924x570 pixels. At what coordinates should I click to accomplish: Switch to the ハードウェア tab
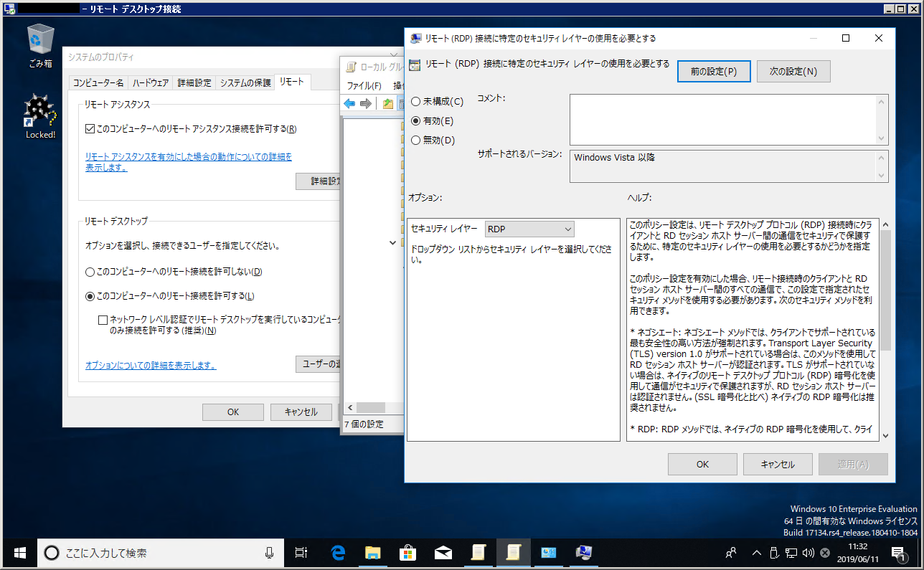click(151, 83)
